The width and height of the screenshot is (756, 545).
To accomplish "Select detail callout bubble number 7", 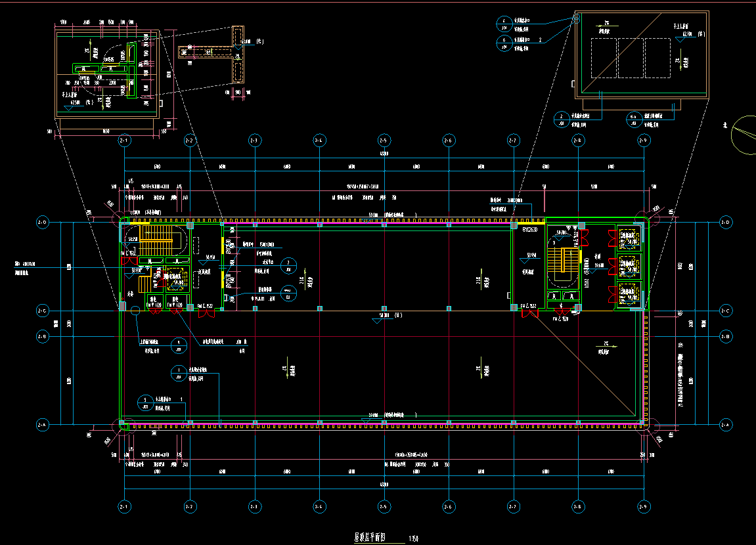I will [288, 266].
